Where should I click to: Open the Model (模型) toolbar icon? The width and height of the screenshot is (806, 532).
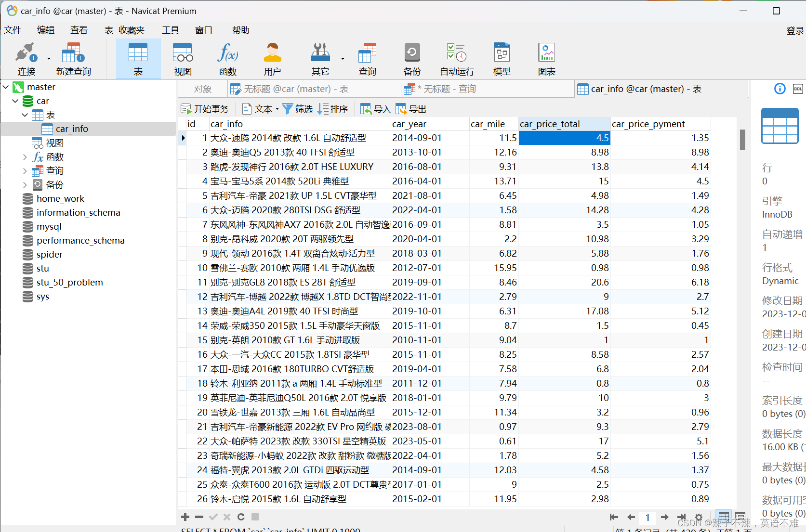click(x=502, y=59)
